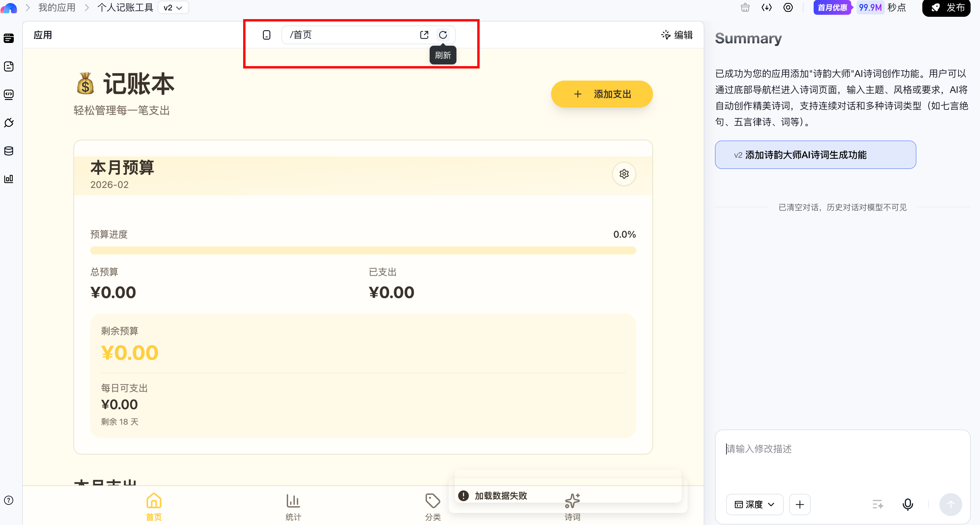Screen dimensions: 980x525
Task: Open the 深度 mode dropdown
Action: tap(754, 504)
